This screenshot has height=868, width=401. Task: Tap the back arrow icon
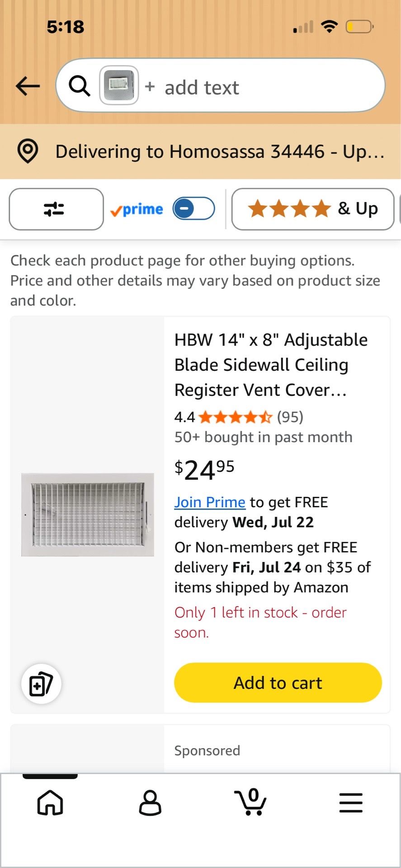(x=28, y=86)
